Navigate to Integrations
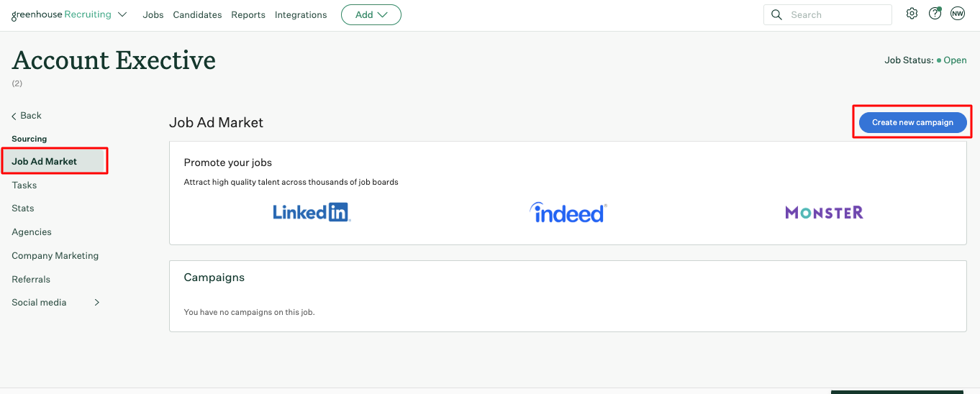The image size is (980, 394). [301, 14]
